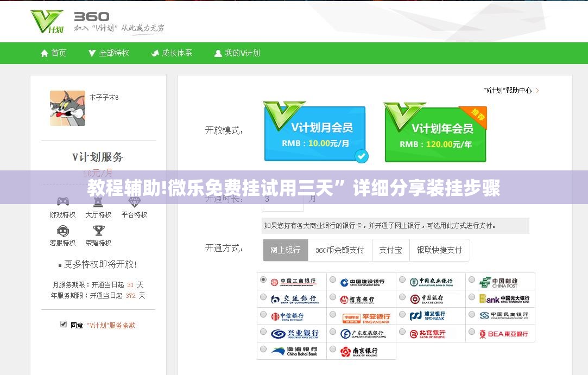
Task: Select the 广东发展银行 radio button
Action: tap(333, 332)
